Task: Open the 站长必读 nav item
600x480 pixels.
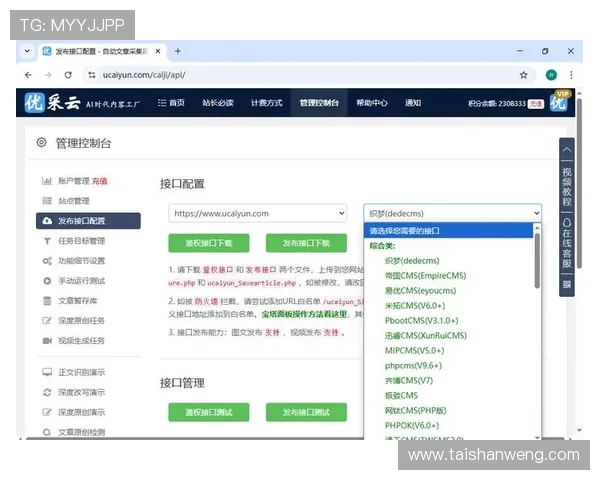Action: click(x=218, y=103)
